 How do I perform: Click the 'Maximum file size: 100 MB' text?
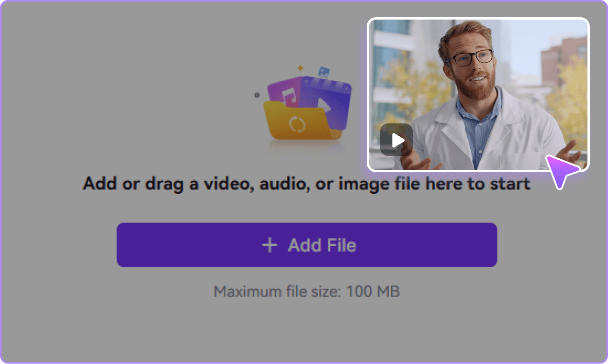(x=307, y=291)
